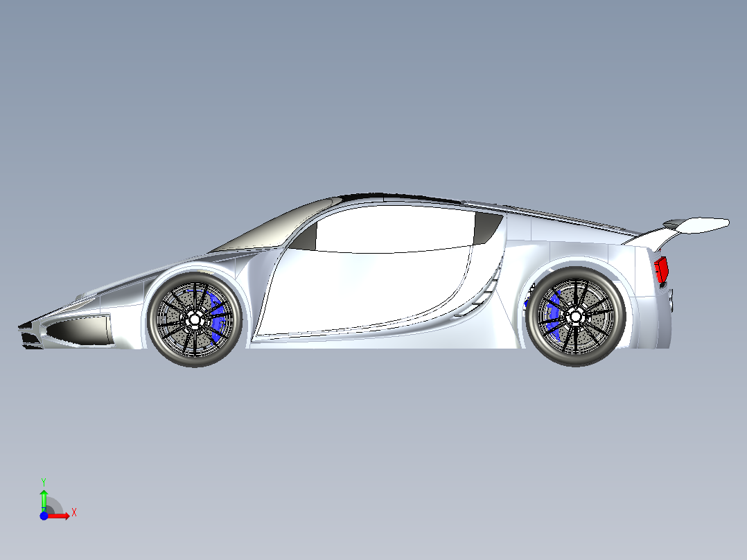747x560 pixels.
Task: Pick the dark rear quarter window
Action: [x=488, y=227]
